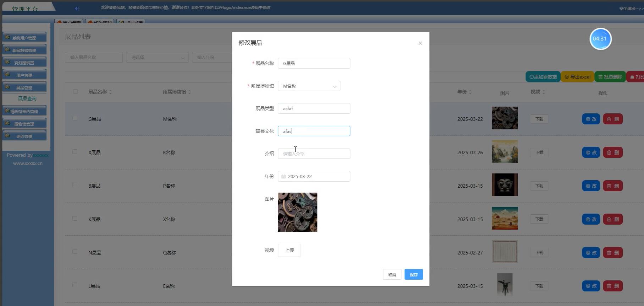
Task: Open the 请选择 filter dropdown
Action: pos(157,57)
